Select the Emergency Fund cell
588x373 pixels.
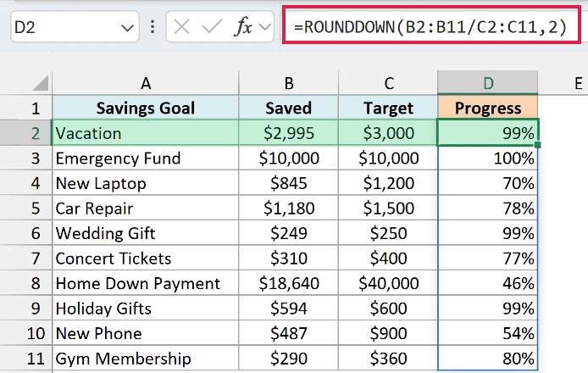tap(146, 158)
